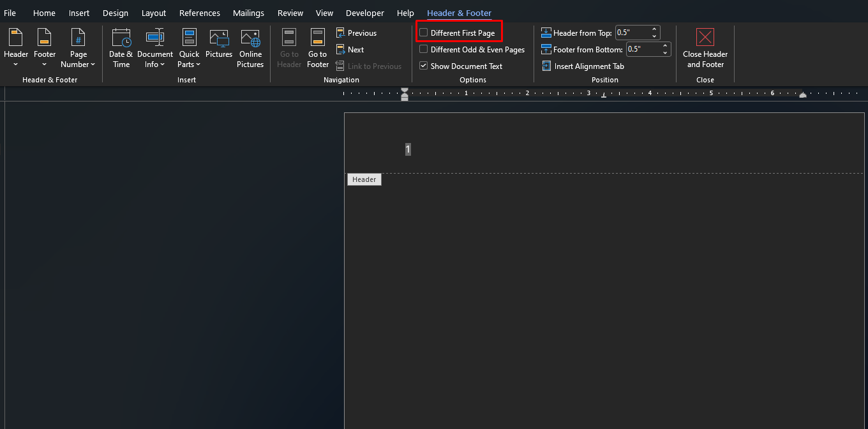Open the Footer gallery button
This screenshot has width=868, height=429.
45,48
